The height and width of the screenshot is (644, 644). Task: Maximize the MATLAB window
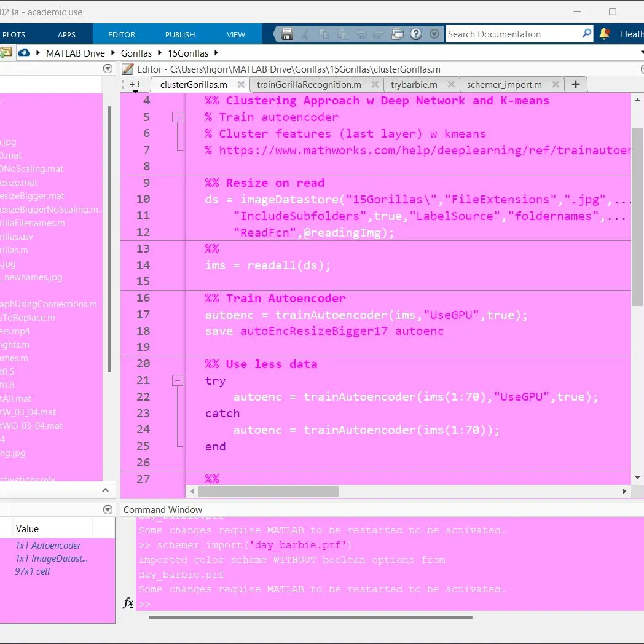tap(613, 12)
